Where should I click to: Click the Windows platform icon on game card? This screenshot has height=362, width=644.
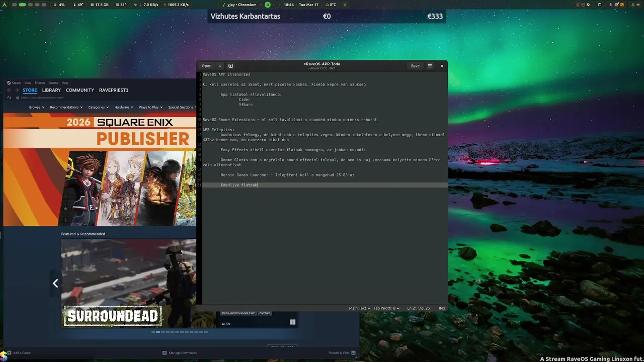[293, 322]
